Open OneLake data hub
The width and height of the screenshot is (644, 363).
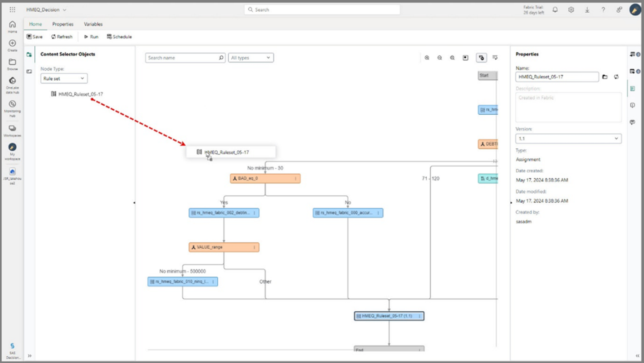tap(12, 85)
